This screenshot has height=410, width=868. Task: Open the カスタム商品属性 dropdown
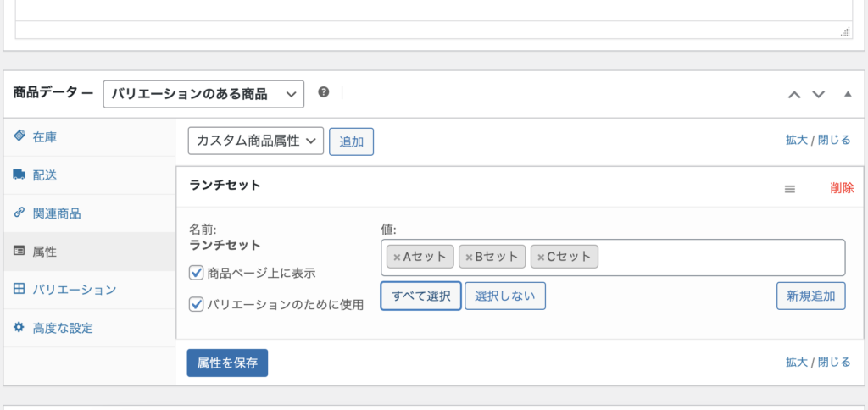[255, 141]
